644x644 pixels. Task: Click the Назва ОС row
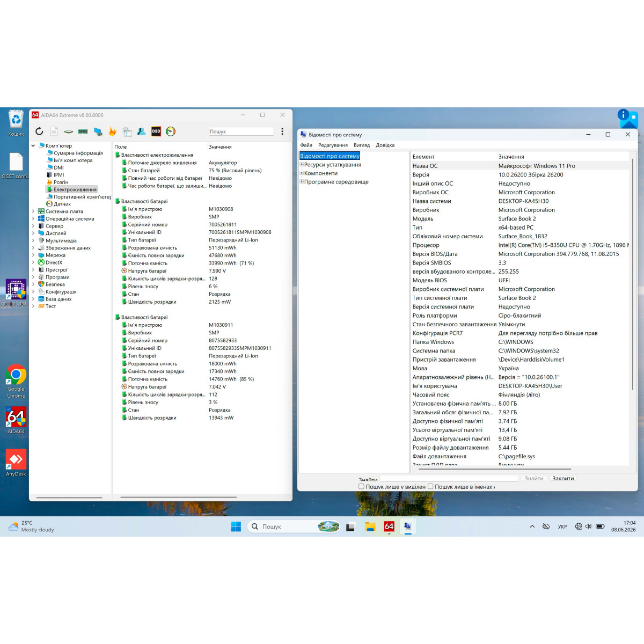click(x=519, y=166)
